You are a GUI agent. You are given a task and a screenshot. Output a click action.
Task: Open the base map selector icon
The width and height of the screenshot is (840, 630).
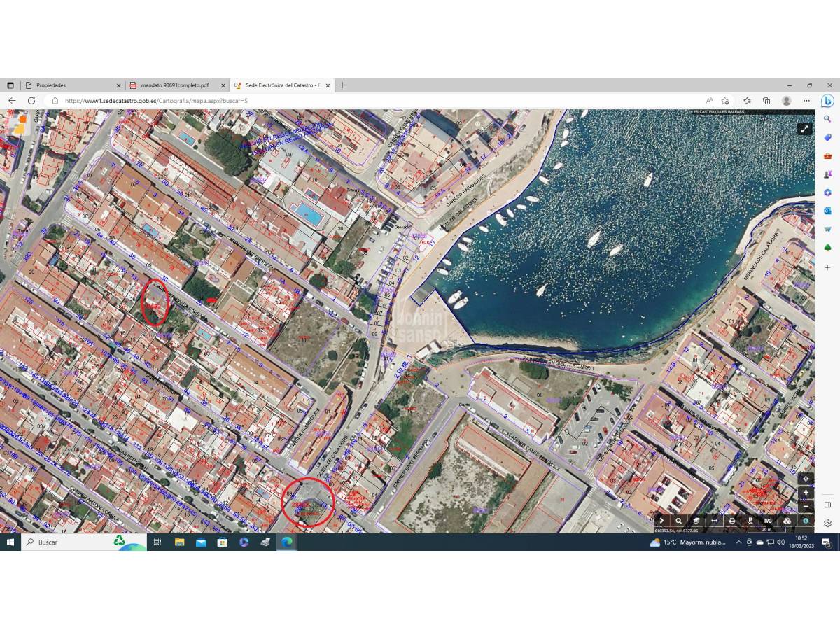click(x=787, y=521)
